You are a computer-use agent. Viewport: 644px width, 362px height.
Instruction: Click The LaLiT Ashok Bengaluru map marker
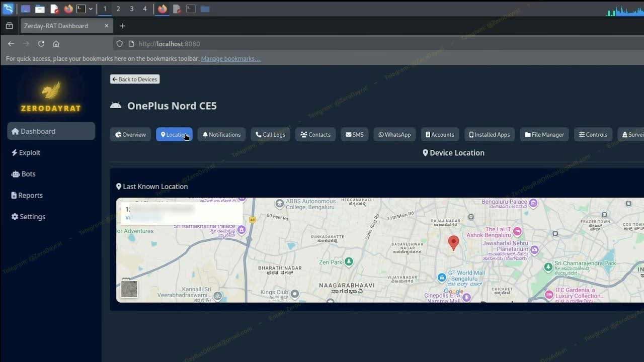[x=517, y=231]
